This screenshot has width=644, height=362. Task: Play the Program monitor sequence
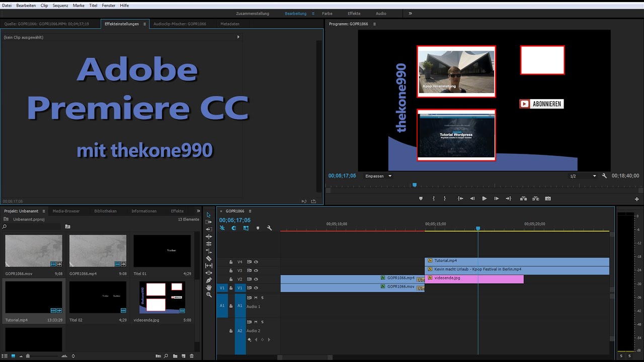pyautogui.click(x=485, y=199)
